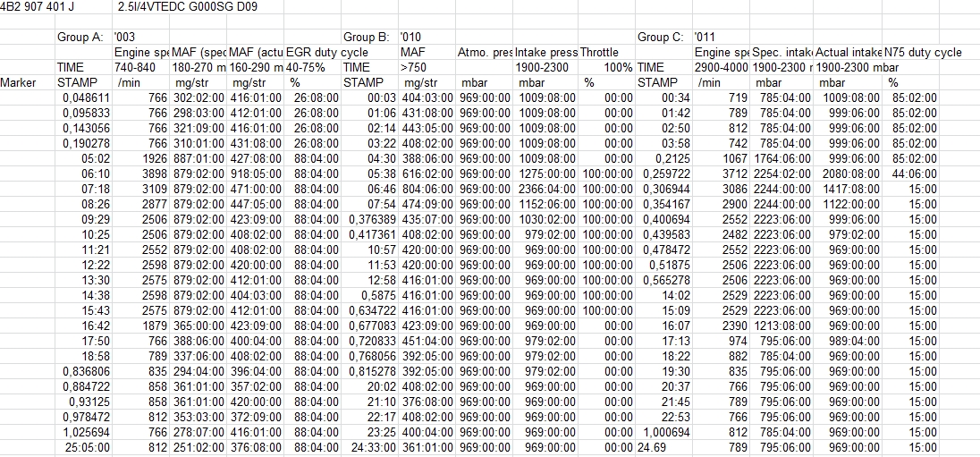Click the Atmo. pres column header cell
980x457 pixels.
[x=484, y=53]
